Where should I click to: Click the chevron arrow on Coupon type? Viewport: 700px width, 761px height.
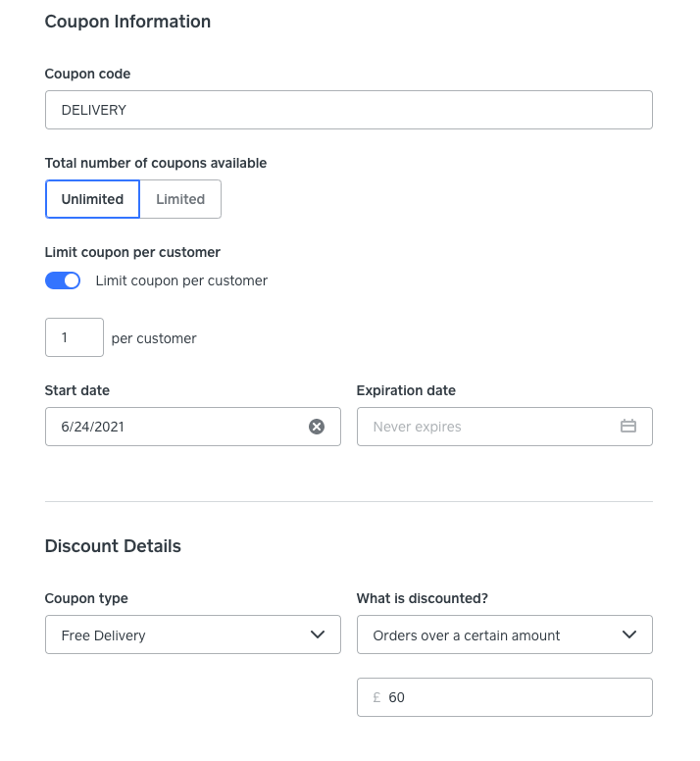[x=318, y=634]
